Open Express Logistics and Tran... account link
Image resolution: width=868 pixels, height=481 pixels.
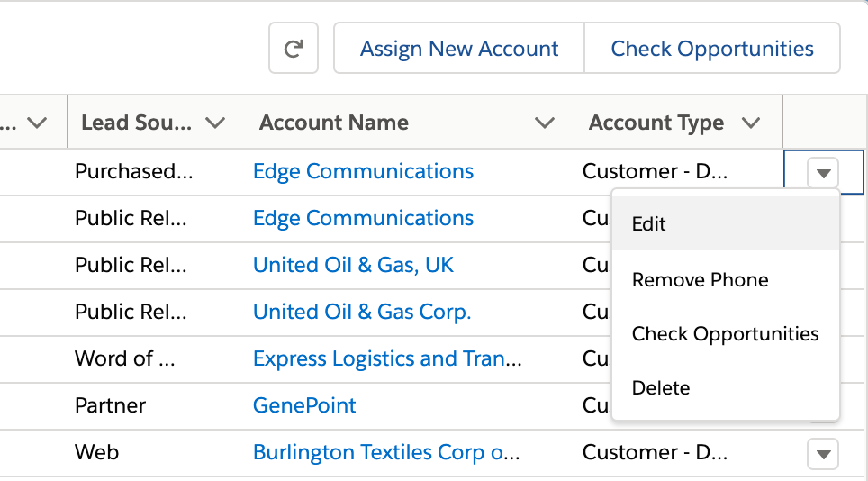pyautogui.click(x=387, y=358)
